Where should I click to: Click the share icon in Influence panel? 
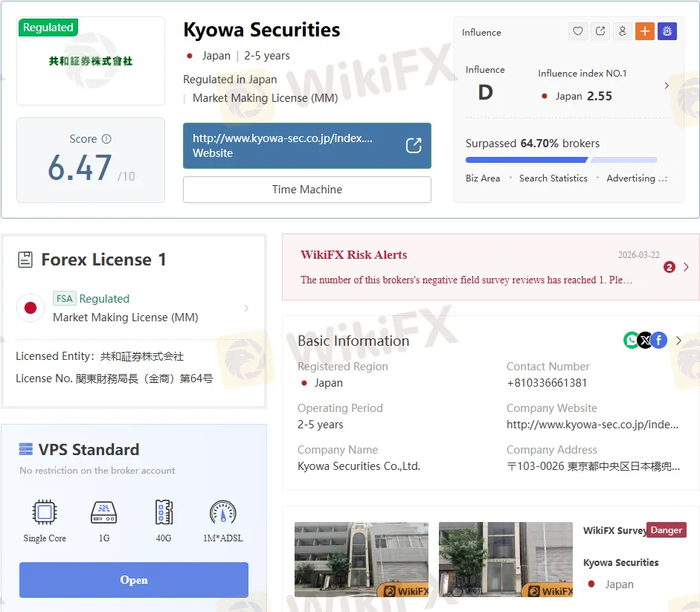click(600, 31)
